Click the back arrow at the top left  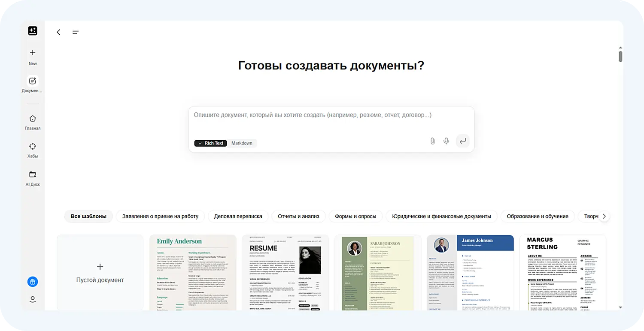[x=58, y=32]
